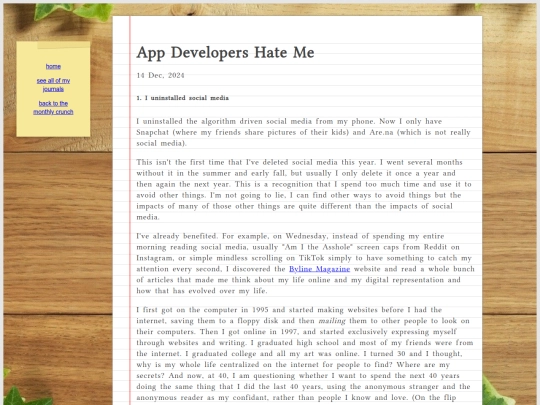Click the paragraph starting 'This isn't the first time'
Image resolution: width=540 pixels, height=405 pixels.
click(x=304, y=190)
